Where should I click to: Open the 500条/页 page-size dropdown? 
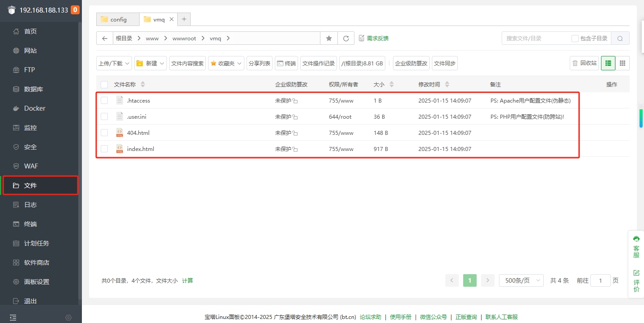pos(521,280)
